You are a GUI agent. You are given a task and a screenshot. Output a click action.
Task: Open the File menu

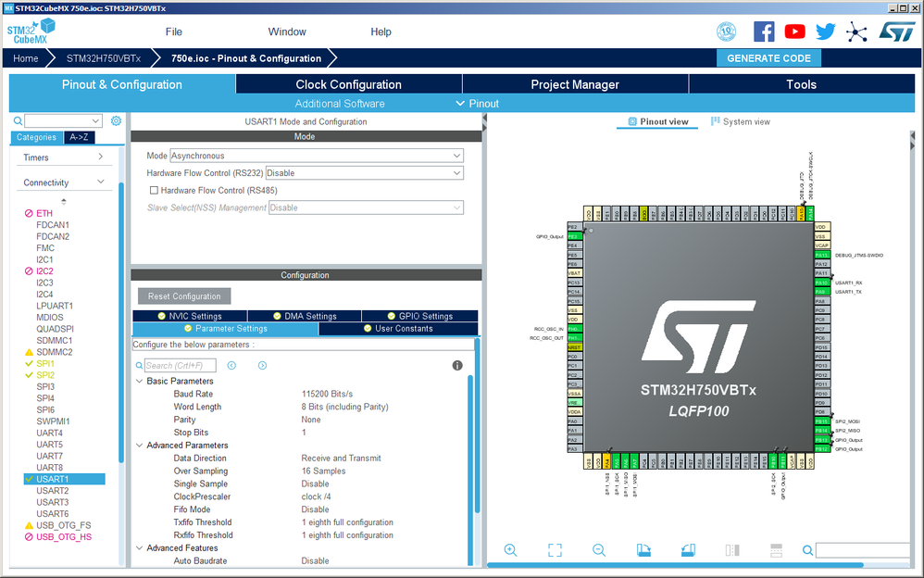(174, 31)
